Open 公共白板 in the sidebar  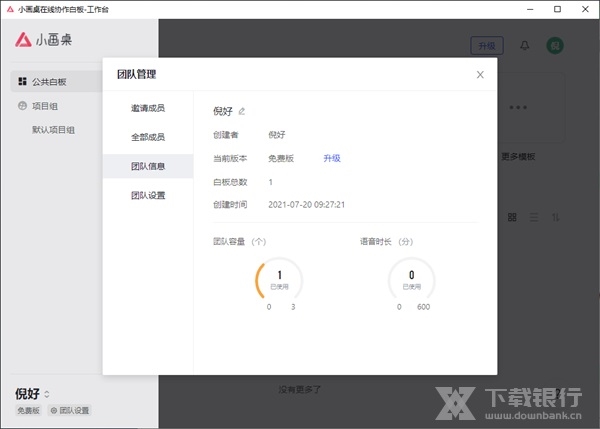(x=56, y=82)
